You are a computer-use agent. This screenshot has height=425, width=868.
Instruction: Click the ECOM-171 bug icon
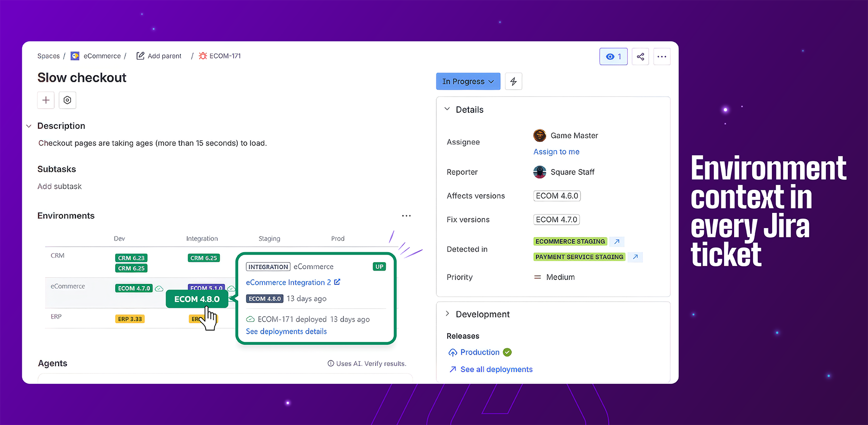coord(203,56)
